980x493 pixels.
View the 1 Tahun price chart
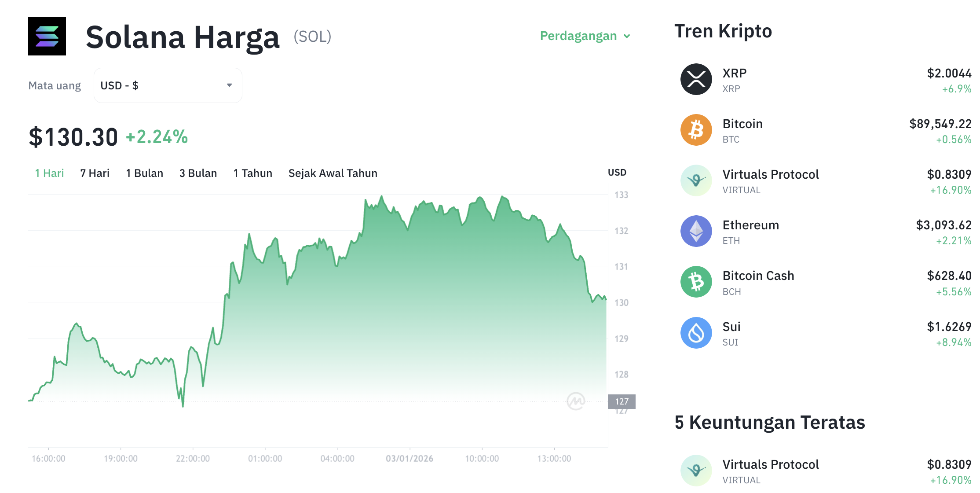252,173
